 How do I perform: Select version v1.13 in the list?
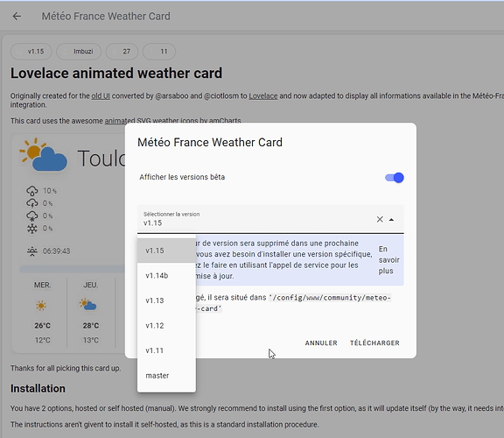click(x=166, y=300)
